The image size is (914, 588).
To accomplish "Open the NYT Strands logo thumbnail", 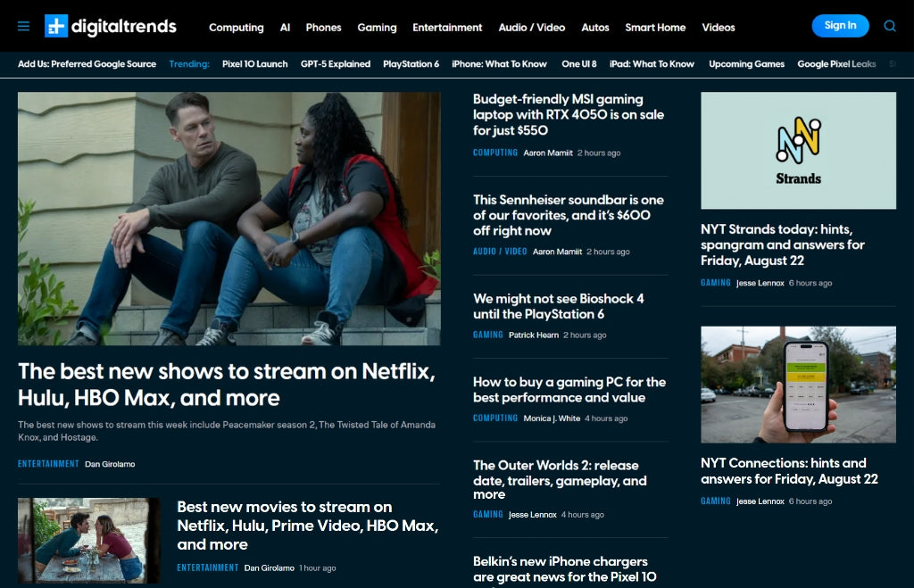I will tap(798, 151).
